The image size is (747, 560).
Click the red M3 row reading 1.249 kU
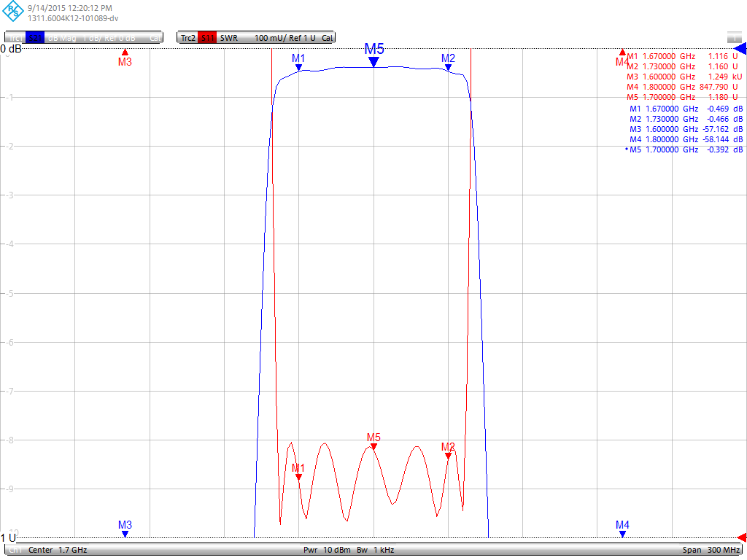[684, 77]
